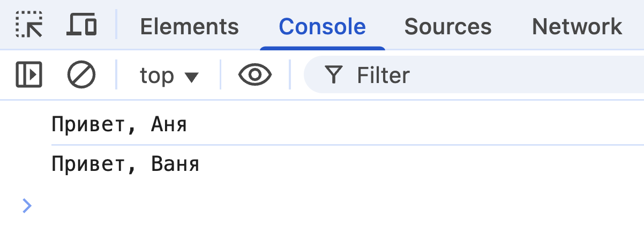
Task: Select the Console tab
Action: click(322, 26)
